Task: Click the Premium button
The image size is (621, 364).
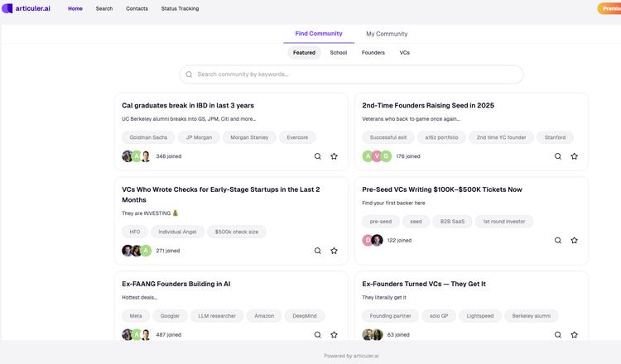Action: point(610,8)
